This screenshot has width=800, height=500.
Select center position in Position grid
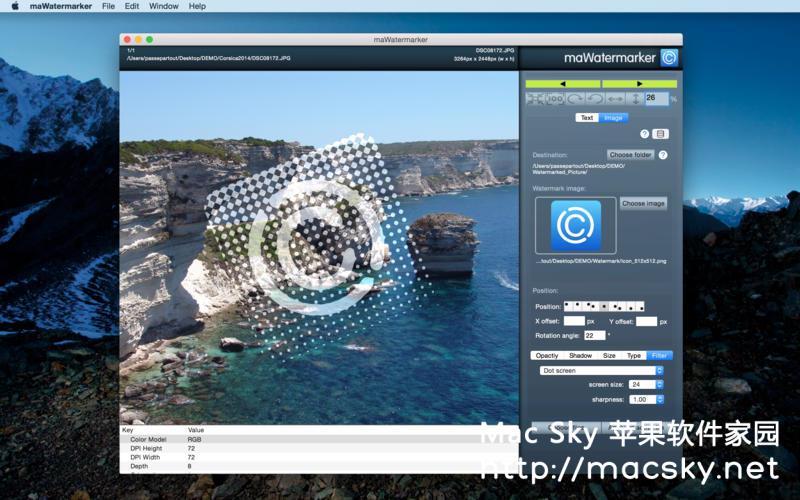click(x=604, y=306)
